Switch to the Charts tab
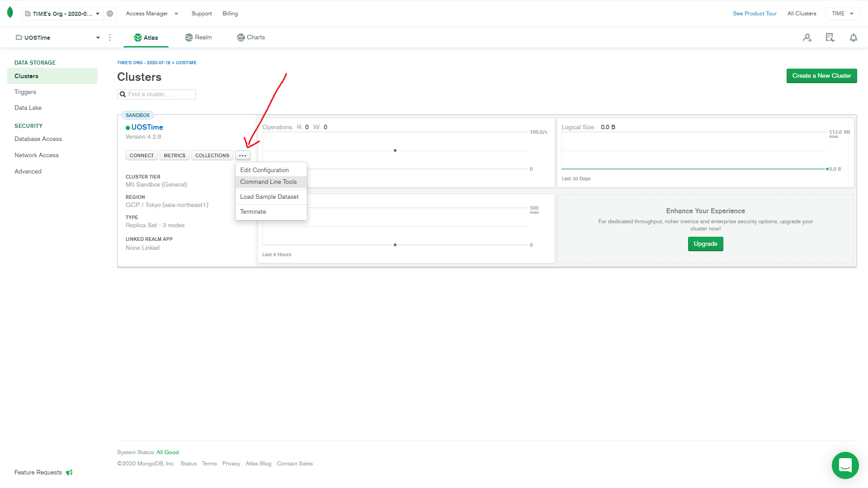 251,38
